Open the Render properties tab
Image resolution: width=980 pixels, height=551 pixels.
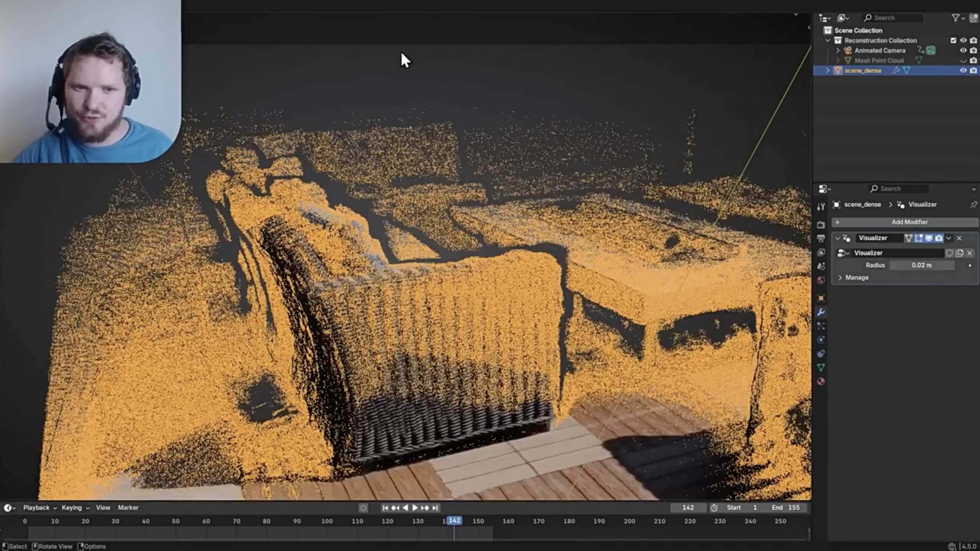pos(821,225)
